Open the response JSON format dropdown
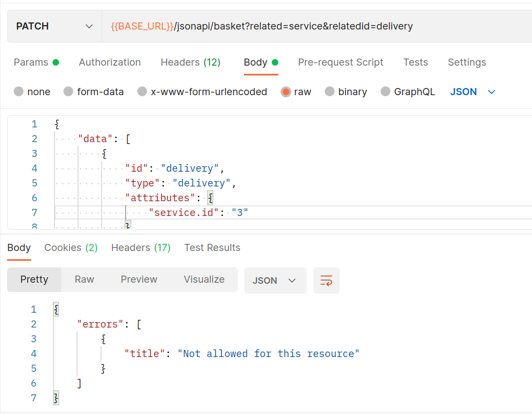532x415 pixels. 275,280
